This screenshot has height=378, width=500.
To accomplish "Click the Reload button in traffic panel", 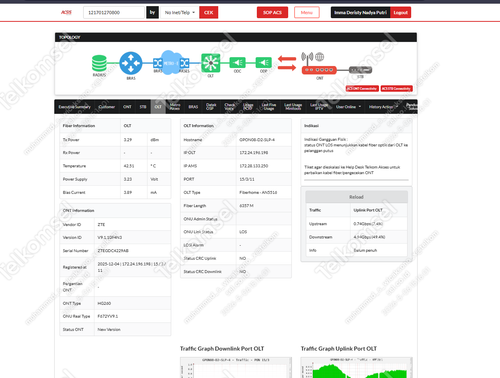I will 356,197.
